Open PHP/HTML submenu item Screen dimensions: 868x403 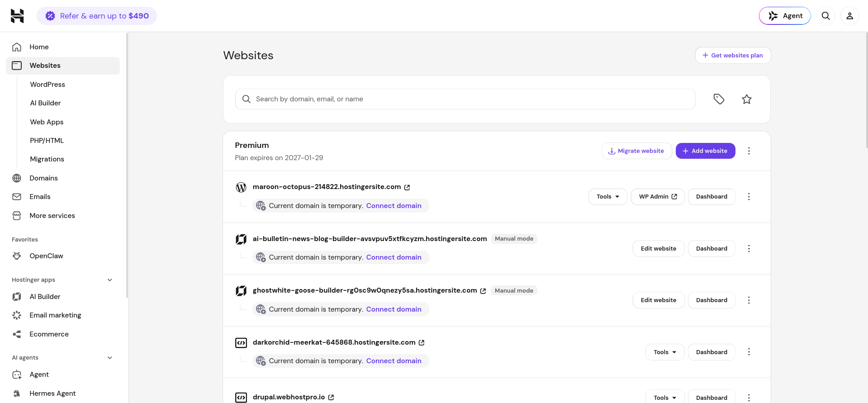click(x=47, y=141)
